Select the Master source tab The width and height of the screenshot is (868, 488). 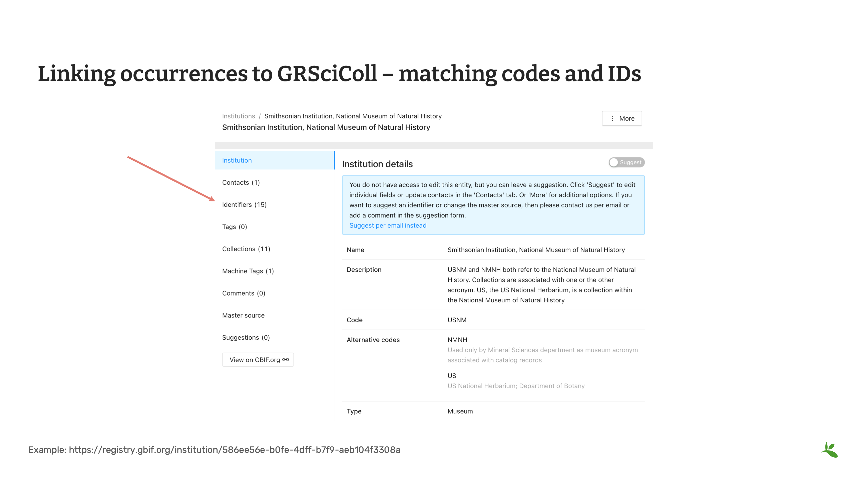(x=243, y=316)
